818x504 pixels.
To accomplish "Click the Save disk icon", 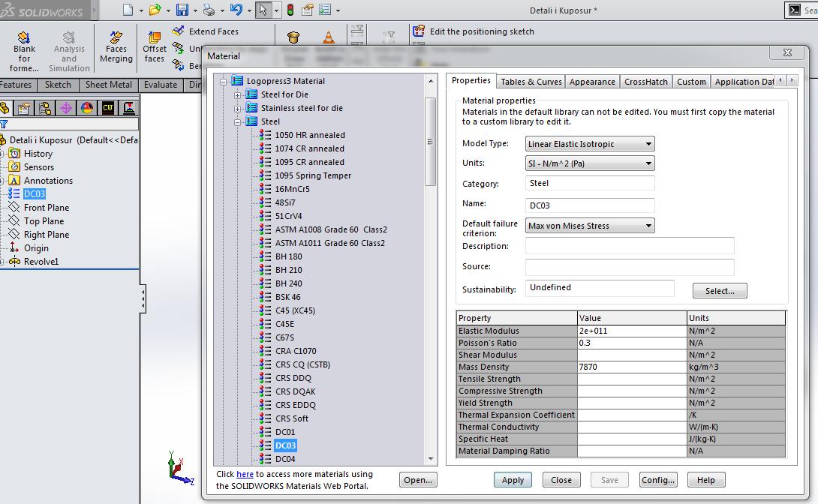I will pos(182,10).
